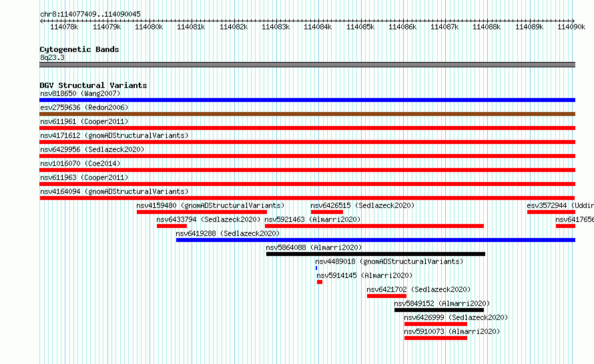This screenshot has height=364, width=594.
Task: Click the 114078k ruler tick label
Action: point(64,27)
